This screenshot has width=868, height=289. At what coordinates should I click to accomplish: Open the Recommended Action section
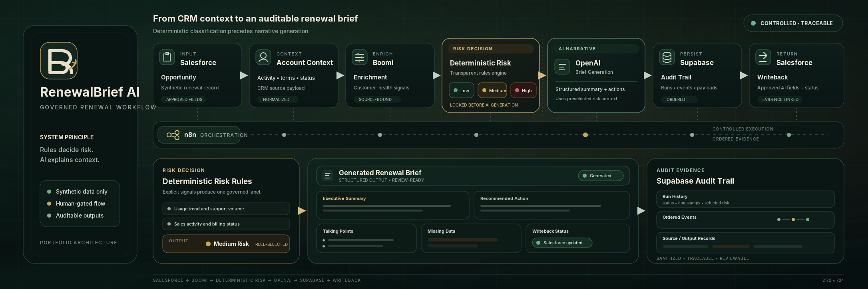click(552, 205)
